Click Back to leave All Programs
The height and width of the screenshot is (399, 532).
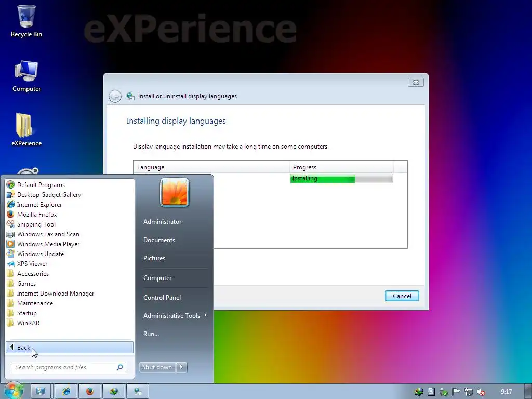click(70, 347)
